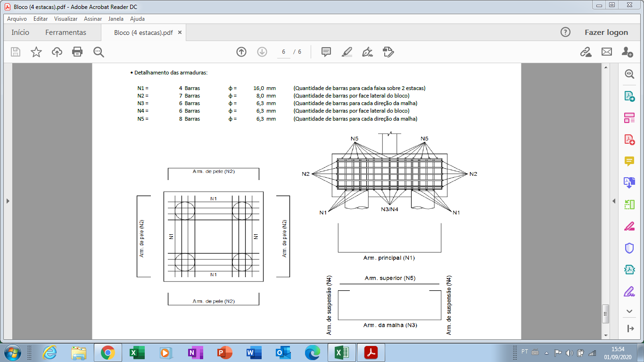The image size is (644, 362).
Task: Click the stamp tool beside the signature pen
Action: 388,52
